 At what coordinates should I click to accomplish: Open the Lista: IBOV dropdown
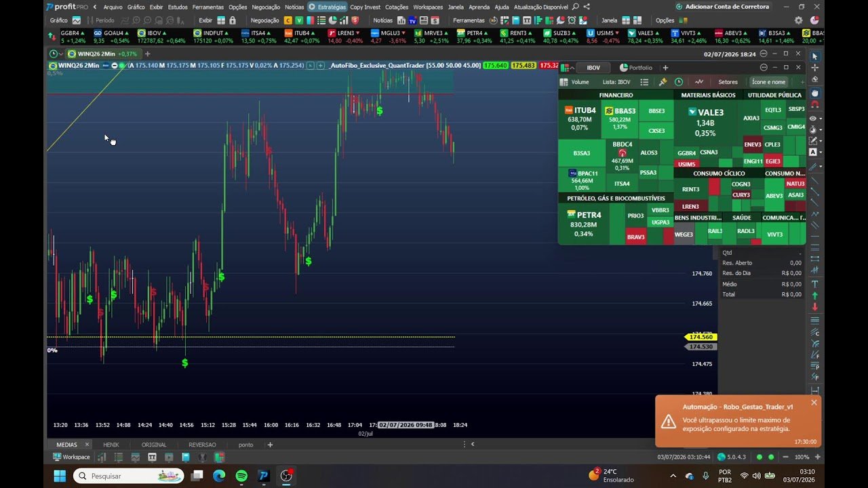(x=616, y=82)
